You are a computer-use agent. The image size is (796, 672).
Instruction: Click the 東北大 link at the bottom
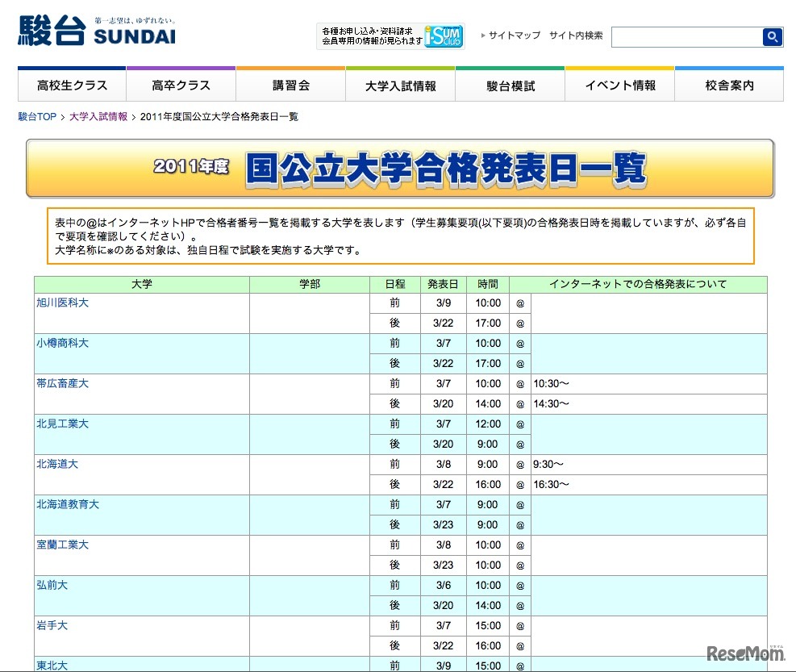pos(52,664)
